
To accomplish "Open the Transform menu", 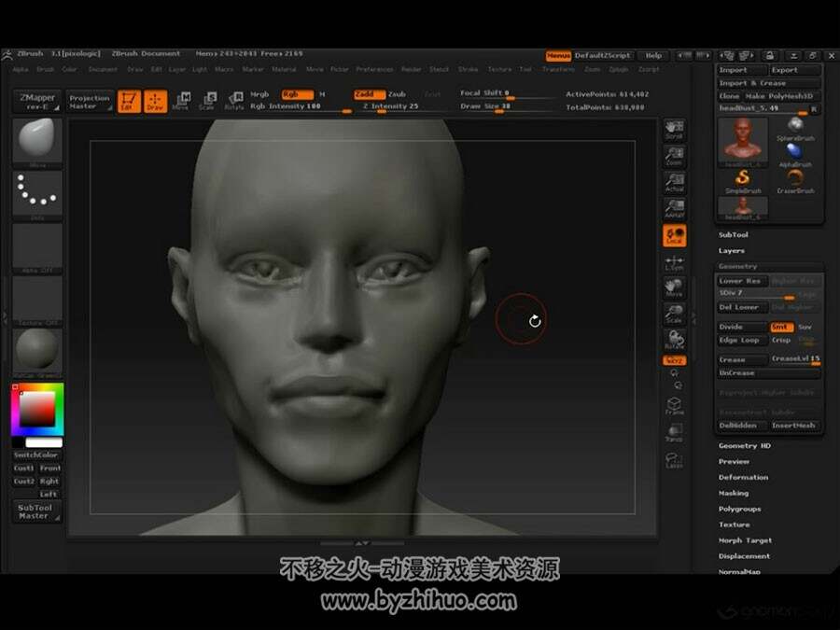I will pos(558,70).
